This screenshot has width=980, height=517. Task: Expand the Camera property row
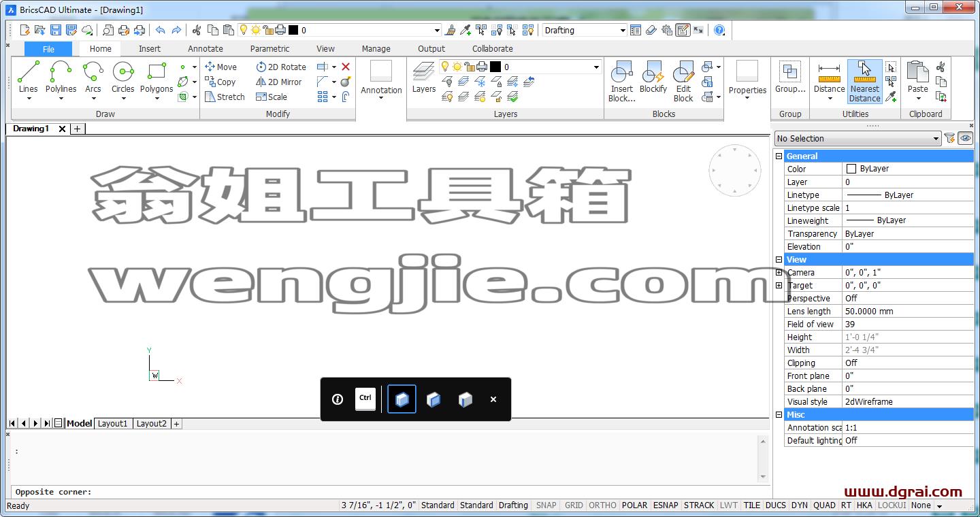[x=779, y=272]
